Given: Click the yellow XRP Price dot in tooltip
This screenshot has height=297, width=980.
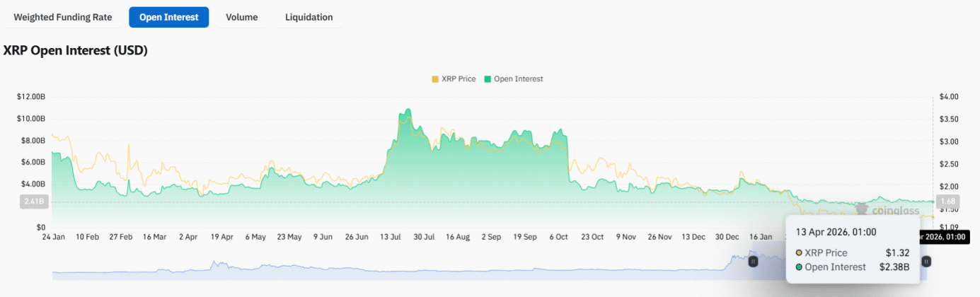Looking at the screenshot, I should [x=799, y=252].
